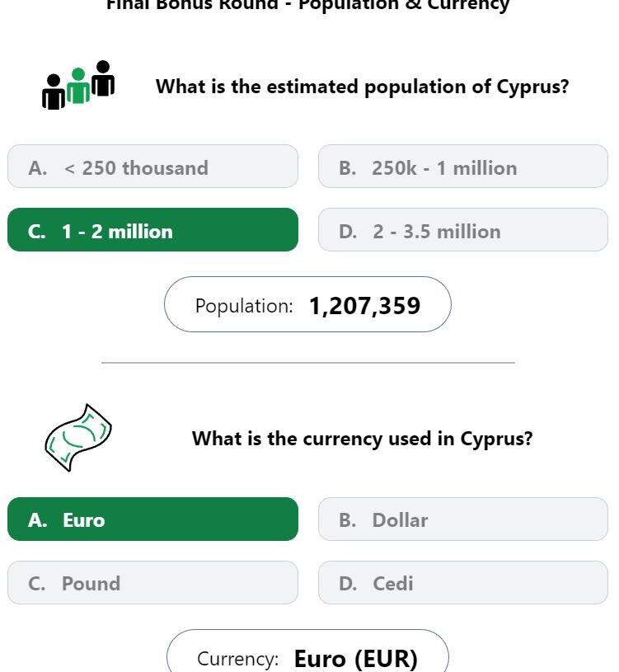Click the Currency Euro (EUR) result pill
The image size is (619, 672).
[307, 651]
